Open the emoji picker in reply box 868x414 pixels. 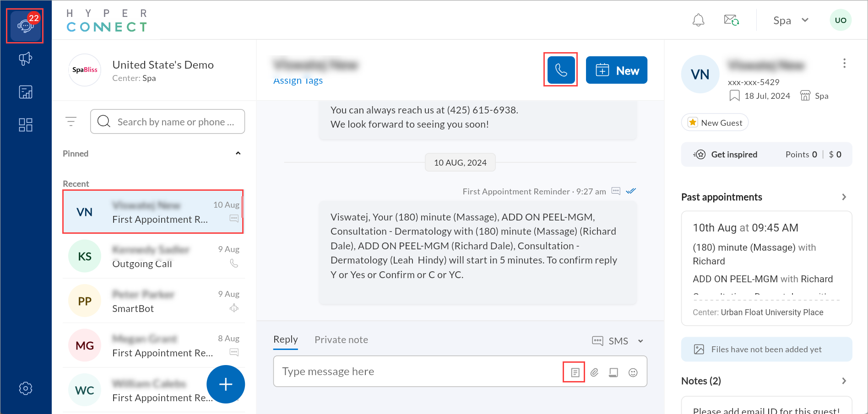[633, 372]
